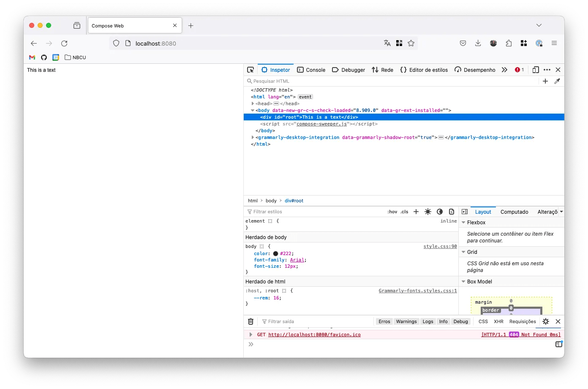Open the Debugger tab
The image size is (588, 389).
(x=348, y=70)
